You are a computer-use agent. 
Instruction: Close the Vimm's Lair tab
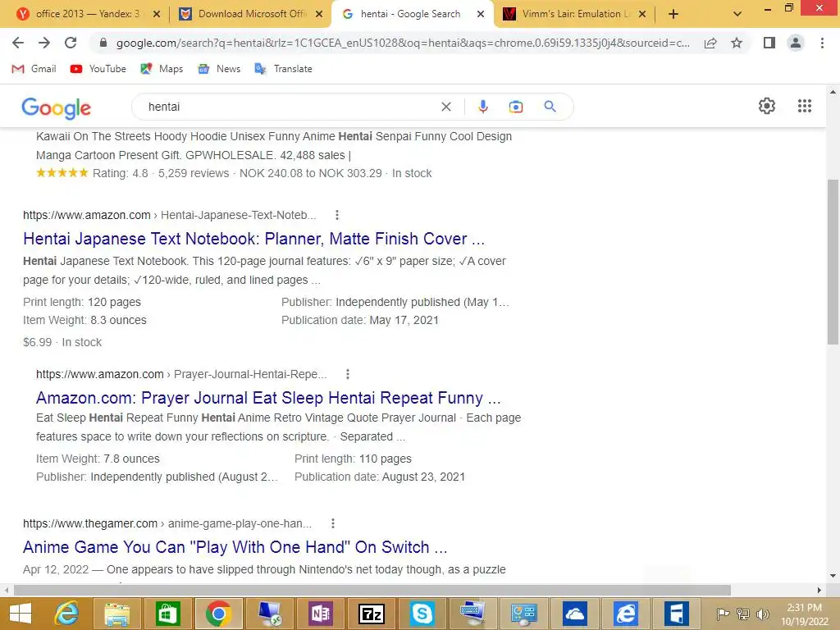[643, 15]
